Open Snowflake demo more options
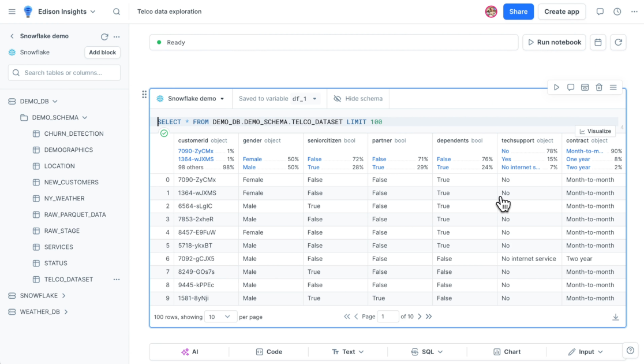The width and height of the screenshot is (644, 364). pos(117,36)
